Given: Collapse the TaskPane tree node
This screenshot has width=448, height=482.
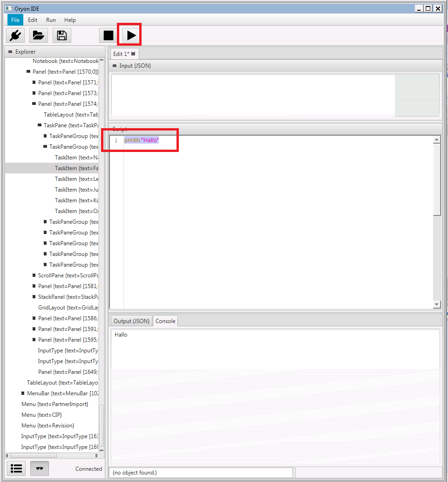Looking at the screenshot, I should (40, 125).
